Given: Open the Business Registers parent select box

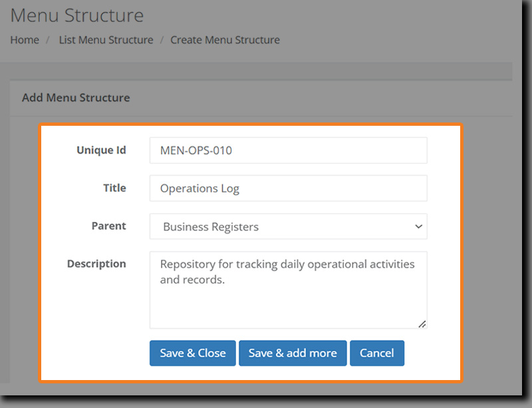Looking at the screenshot, I should tap(288, 226).
